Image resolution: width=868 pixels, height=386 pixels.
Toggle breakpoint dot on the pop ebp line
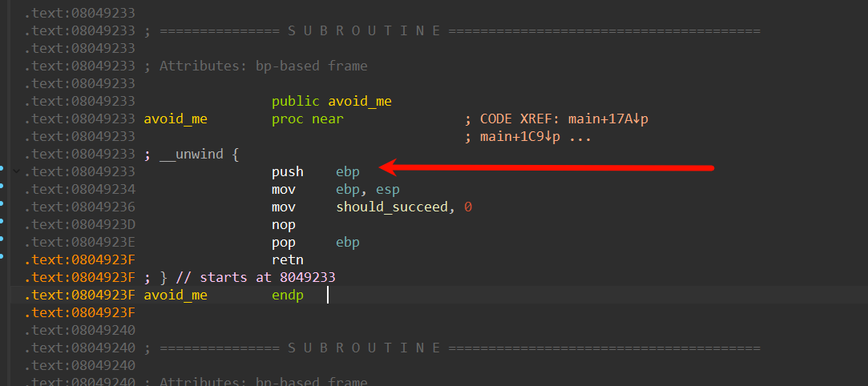(x=2, y=239)
